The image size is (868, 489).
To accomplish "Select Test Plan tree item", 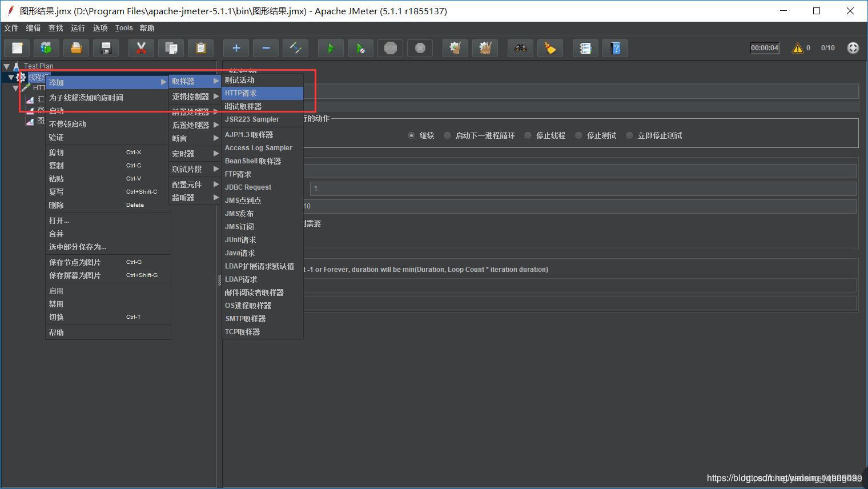I will pos(38,66).
